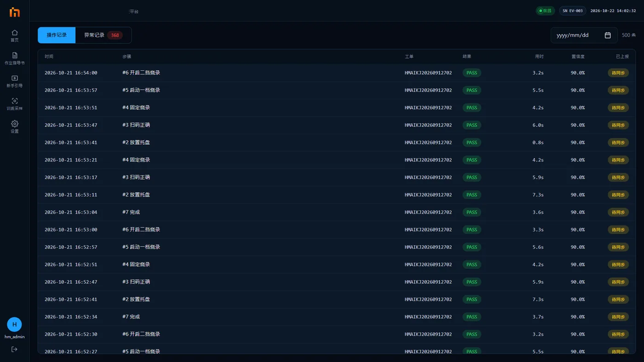
Task: Click the PASS badge in the 16:53:51 row
Action: click(472, 107)
